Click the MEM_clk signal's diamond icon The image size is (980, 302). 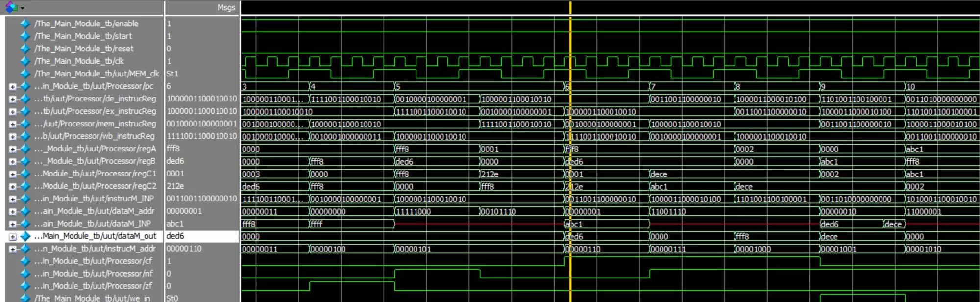click(x=25, y=74)
